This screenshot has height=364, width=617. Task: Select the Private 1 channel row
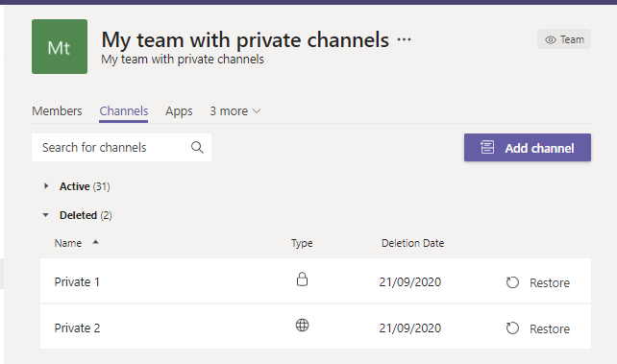[x=315, y=280]
